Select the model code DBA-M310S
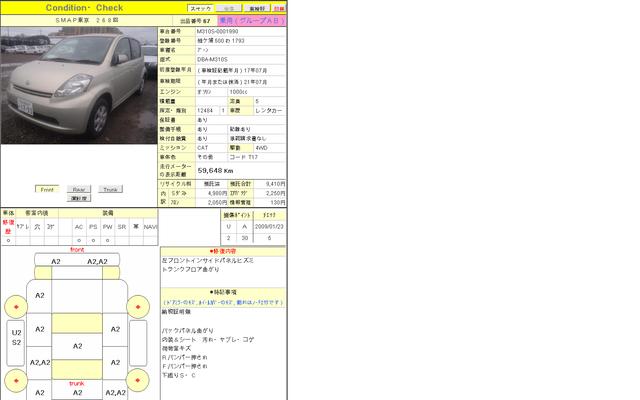 point(212,60)
